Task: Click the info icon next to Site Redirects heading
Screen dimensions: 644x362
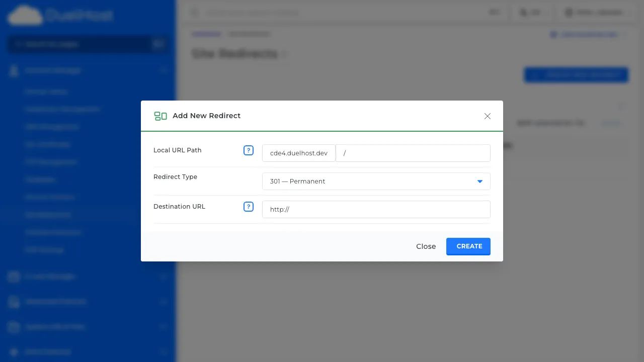Action: 285,54
